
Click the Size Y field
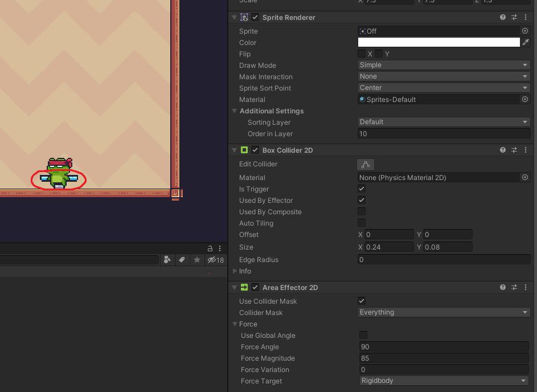[x=448, y=247]
